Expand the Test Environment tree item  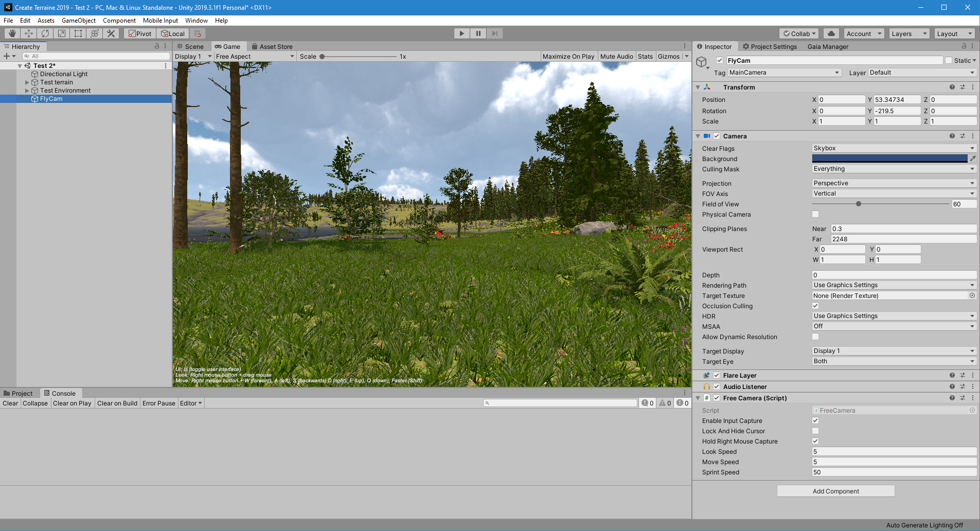27,91
